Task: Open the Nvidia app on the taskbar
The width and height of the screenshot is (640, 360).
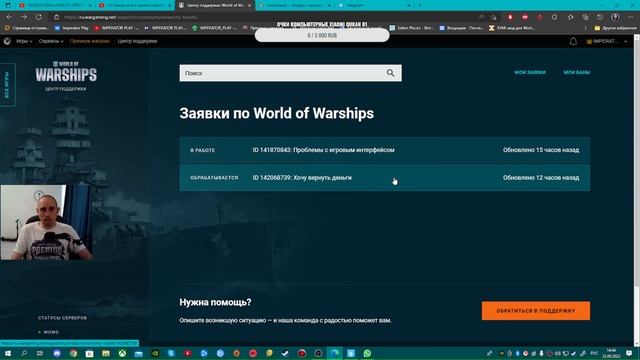Action: click(155, 353)
